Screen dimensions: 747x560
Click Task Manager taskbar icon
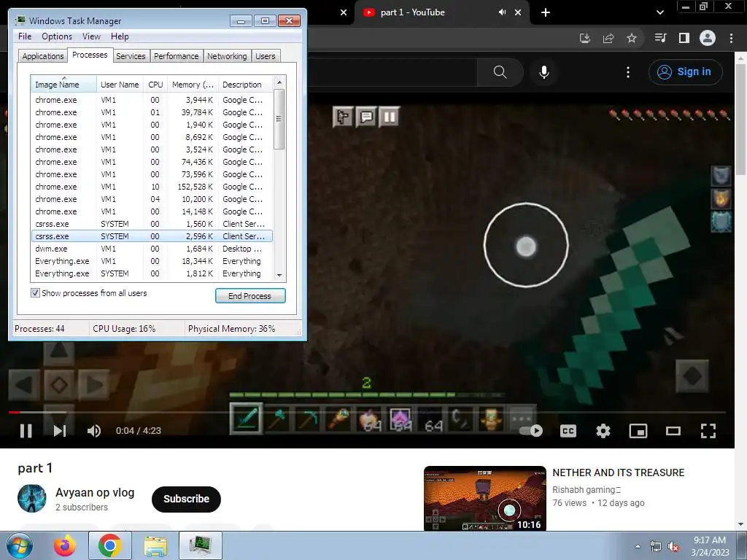click(x=200, y=546)
